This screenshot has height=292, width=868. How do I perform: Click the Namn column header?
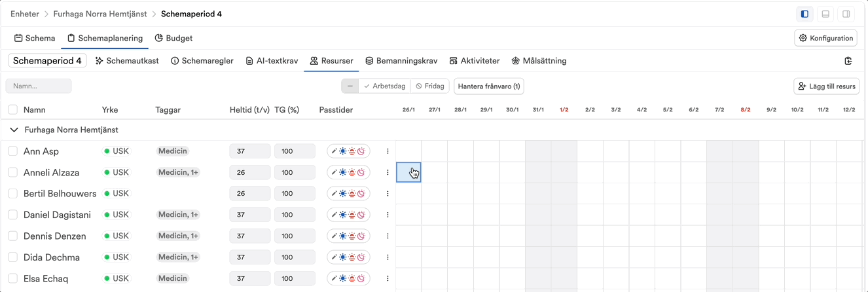click(35, 110)
